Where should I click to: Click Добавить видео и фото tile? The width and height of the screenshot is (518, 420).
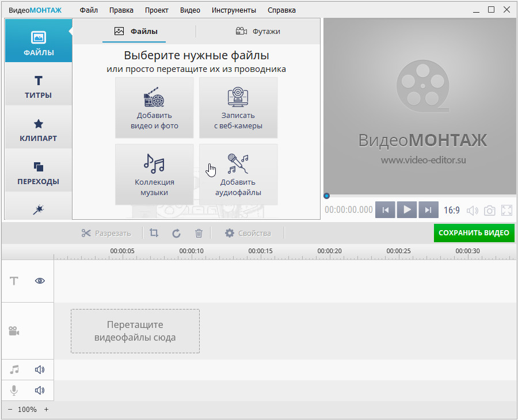tap(154, 108)
